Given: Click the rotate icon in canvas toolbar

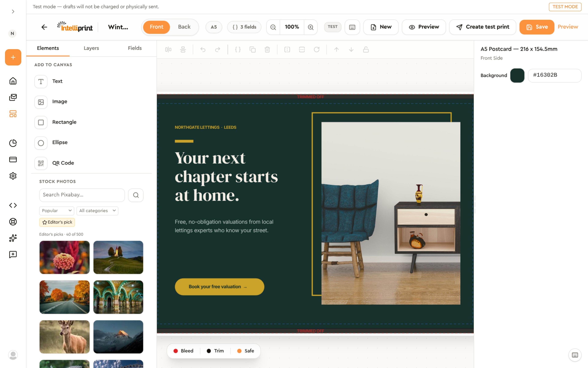Looking at the screenshot, I should point(317,50).
